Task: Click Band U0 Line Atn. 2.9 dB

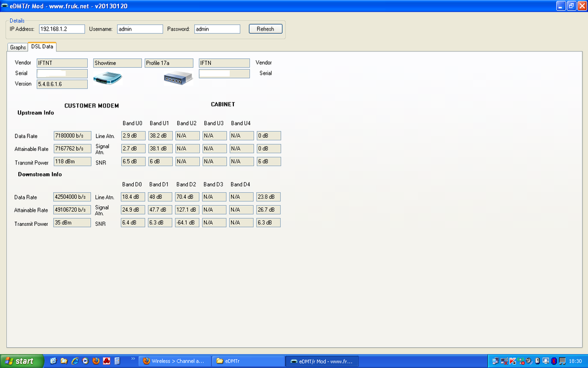Action: pyautogui.click(x=133, y=136)
